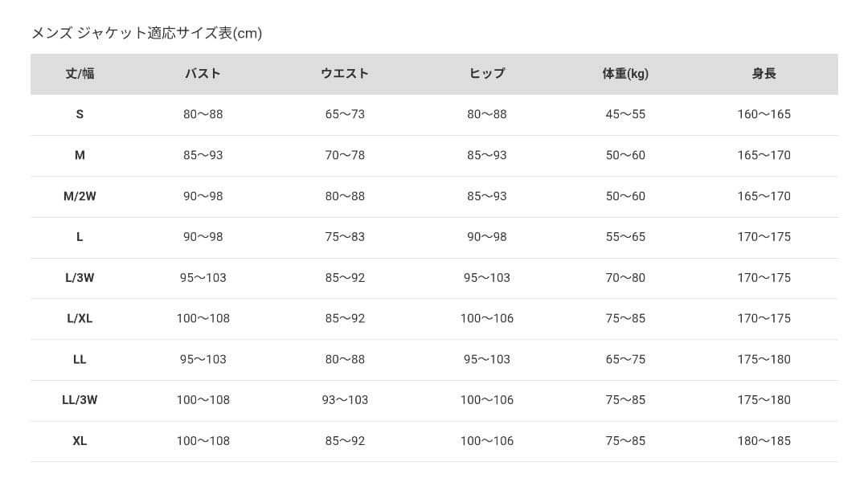Select weight value 70〜80 in L/3W row
Image resolution: width=868 pixels, height=486 pixels.
click(x=625, y=278)
